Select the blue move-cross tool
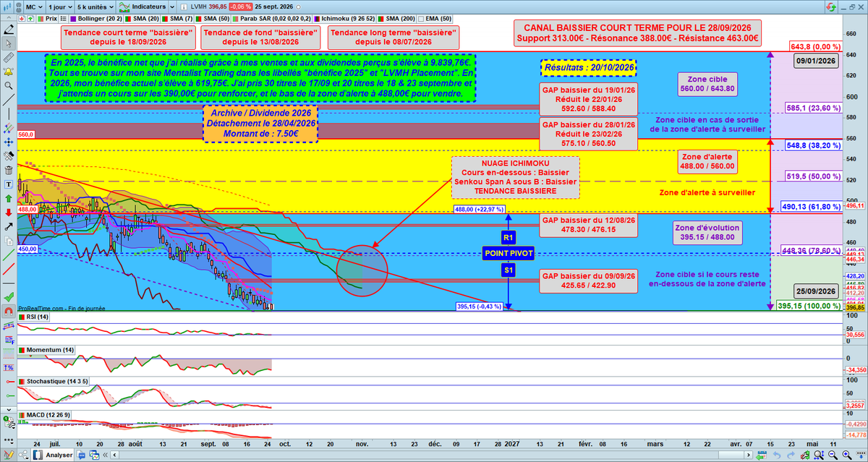868x462 pixels. (x=10, y=142)
